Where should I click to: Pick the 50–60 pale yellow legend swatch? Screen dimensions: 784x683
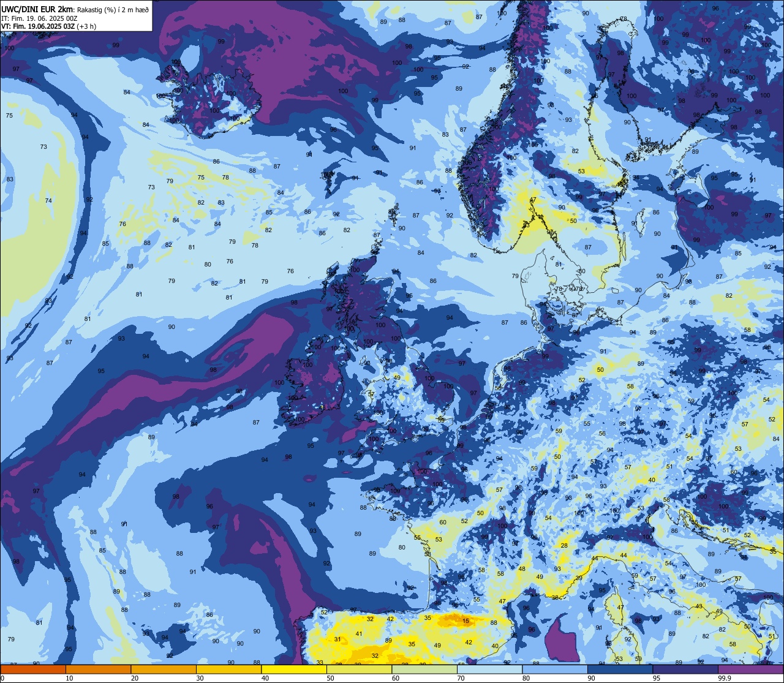tap(359, 669)
